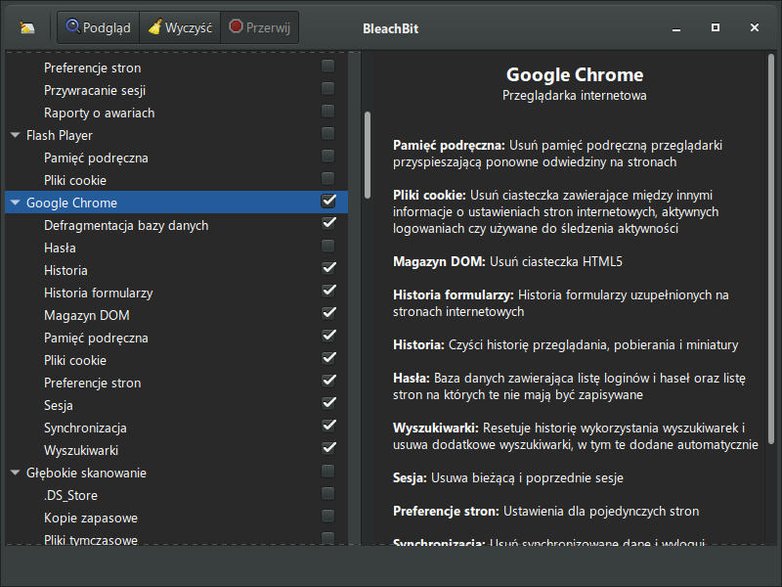The image size is (782, 587).
Task: Collapse the Google Chrome tree group
Action: point(15,202)
